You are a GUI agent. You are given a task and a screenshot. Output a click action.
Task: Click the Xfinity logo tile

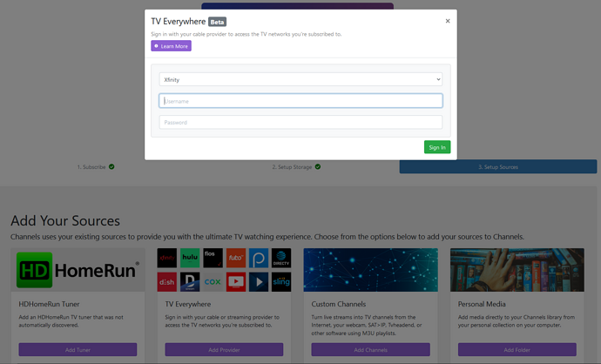tap(167, 259)
